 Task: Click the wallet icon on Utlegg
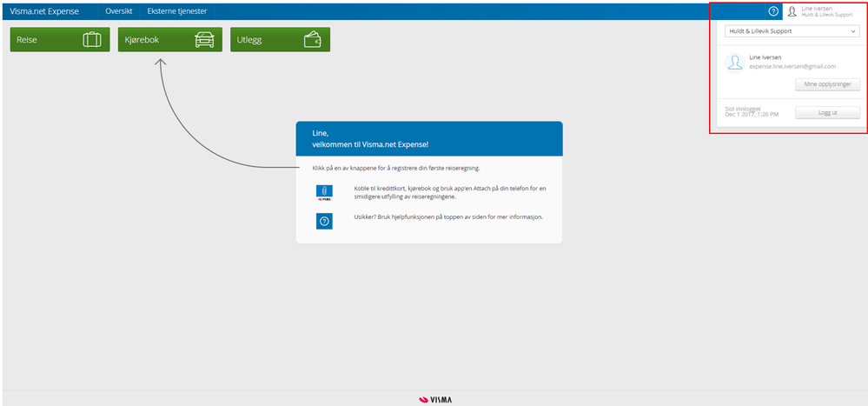pos(313,40)
